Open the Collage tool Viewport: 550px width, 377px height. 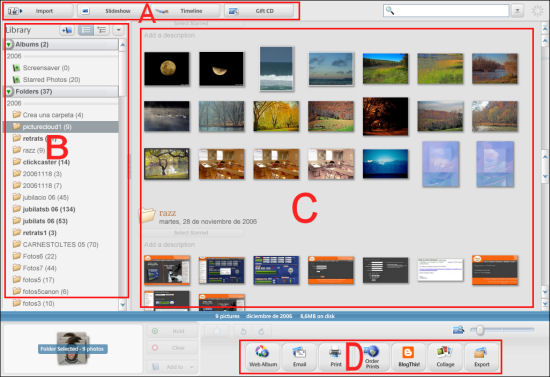click(x=445, y=357)
